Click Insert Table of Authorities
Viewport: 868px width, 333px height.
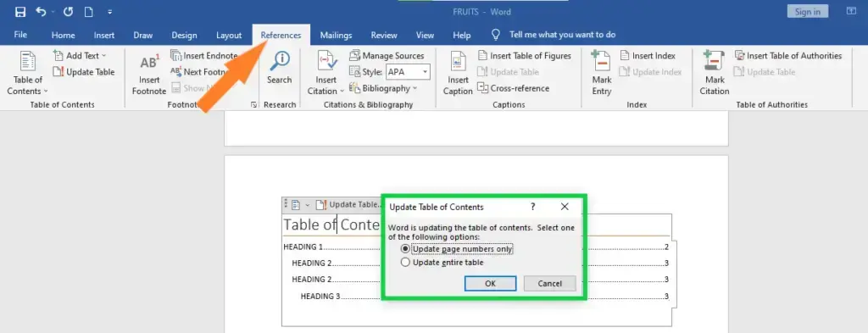tap(788, 55)
